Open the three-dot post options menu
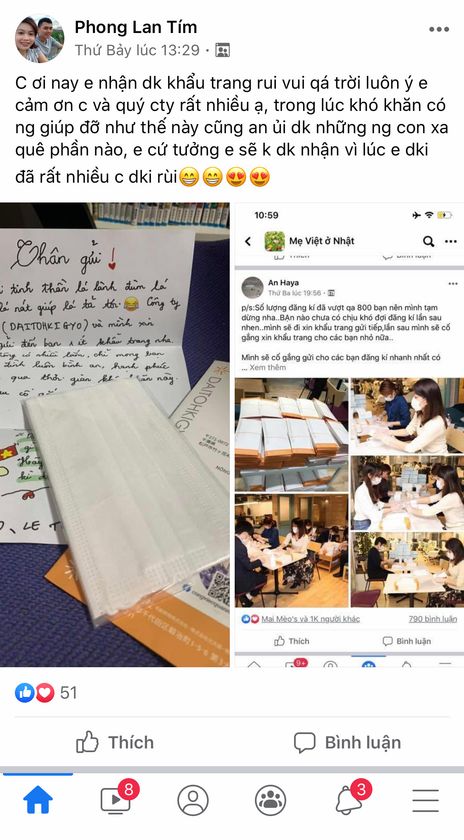Screen dimensions: 464x840 coord(439,29)
